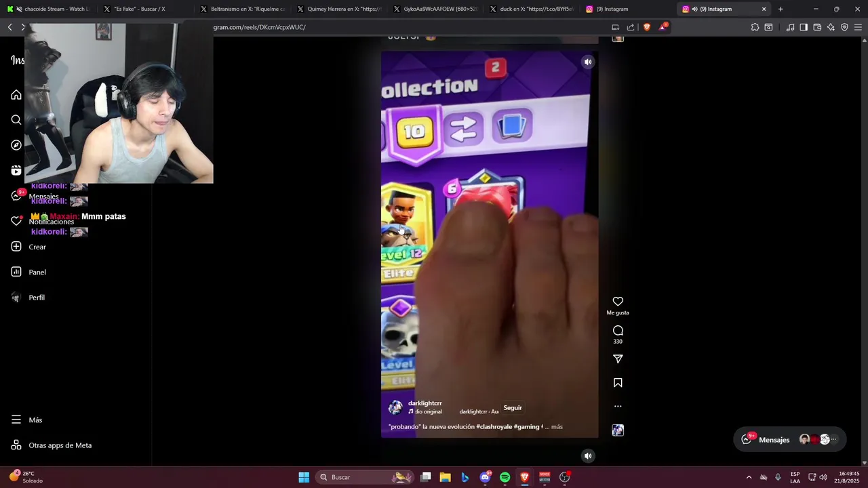Open Spotify from the taskbar
The image size is (868, 488).
505,477
